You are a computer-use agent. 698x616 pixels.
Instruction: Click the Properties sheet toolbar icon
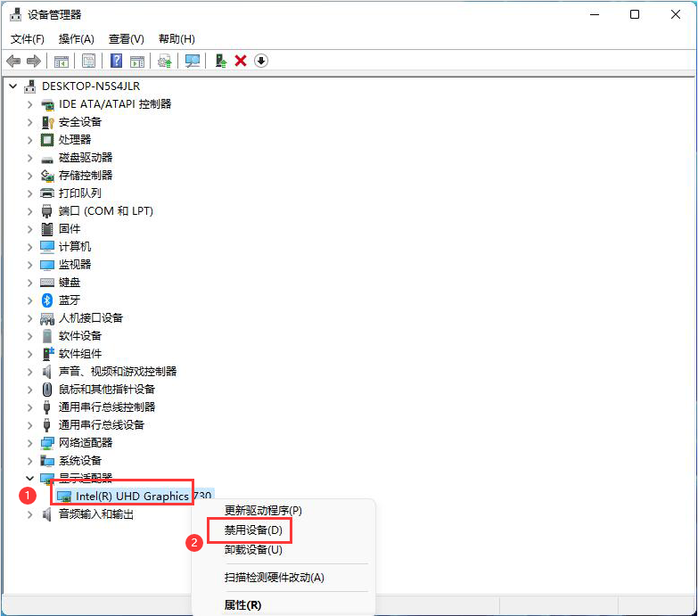pyautogui.click(x=88, y=61)
